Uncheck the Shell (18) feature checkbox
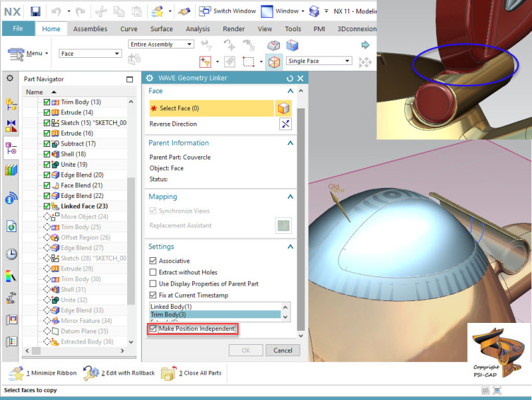 click(x=47, y=154)
